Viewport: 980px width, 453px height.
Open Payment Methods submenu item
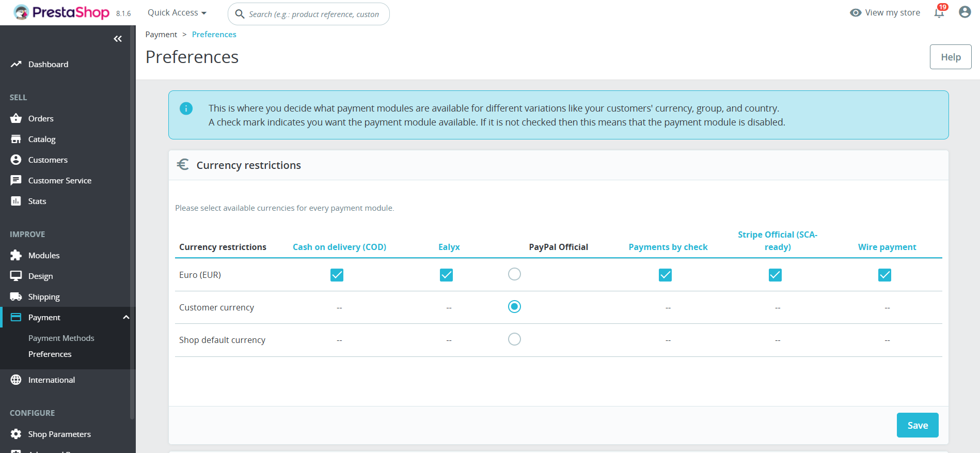click(61, 338)
